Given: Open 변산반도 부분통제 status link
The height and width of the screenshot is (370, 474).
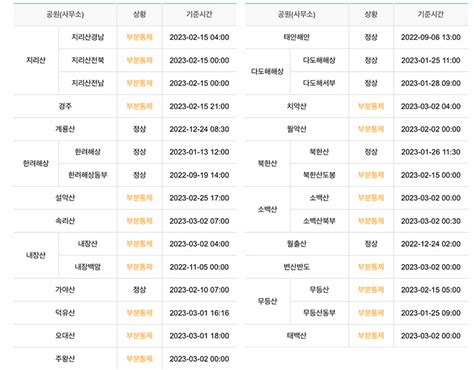Looking at the screenshot, I should 371,267.
